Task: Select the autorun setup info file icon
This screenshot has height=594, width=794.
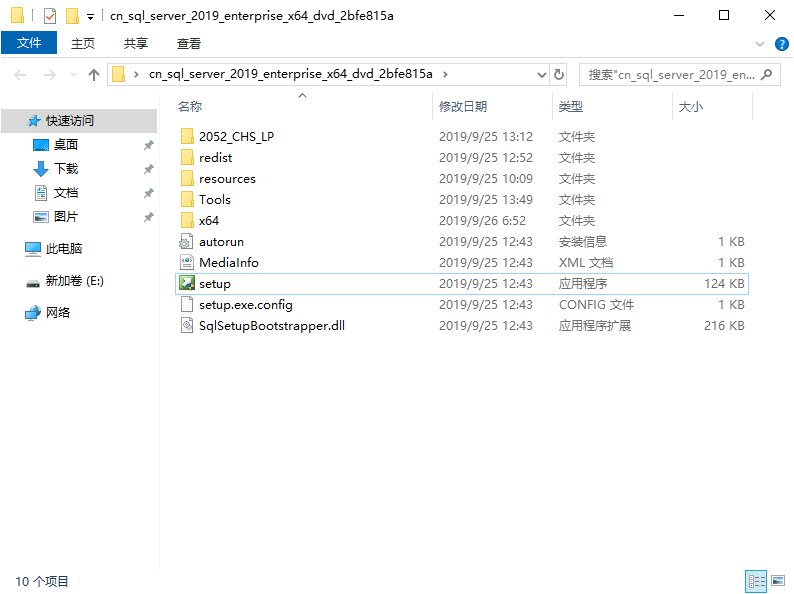Action: pyautogui.click(x=187, y=242)
